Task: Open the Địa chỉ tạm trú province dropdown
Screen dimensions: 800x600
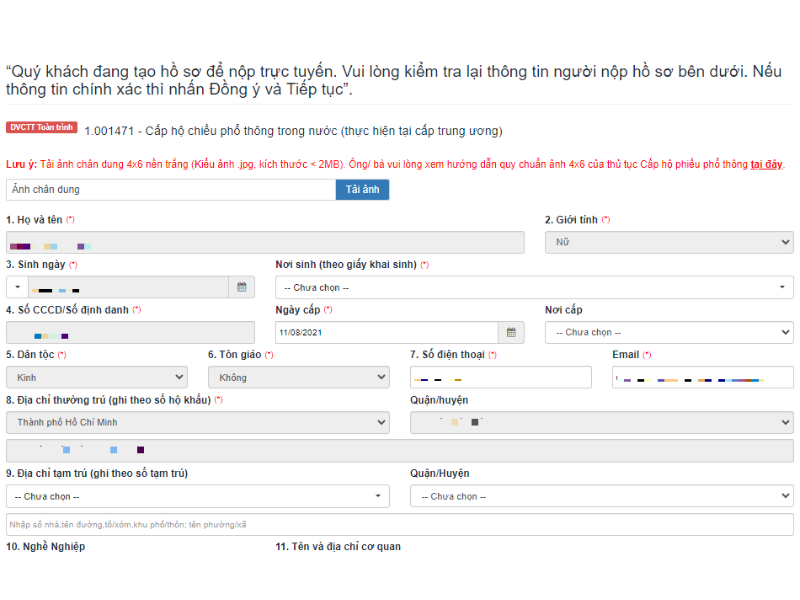Action: pos(197,497)
